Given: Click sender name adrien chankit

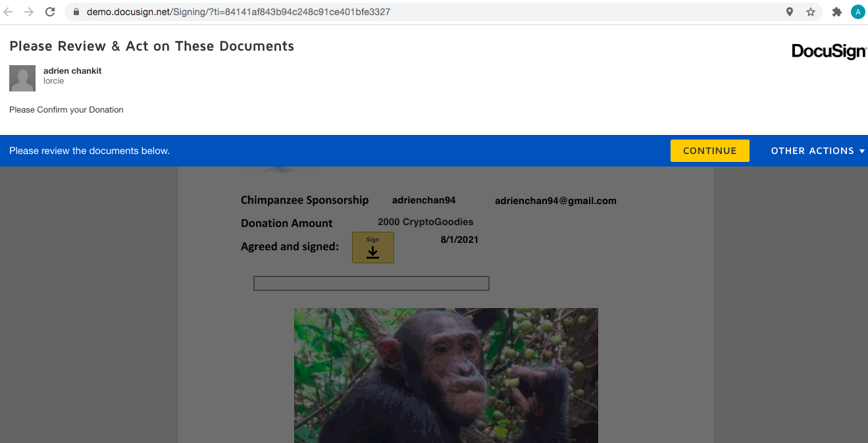Looking at the screenshot, I should tap(72, 70).
